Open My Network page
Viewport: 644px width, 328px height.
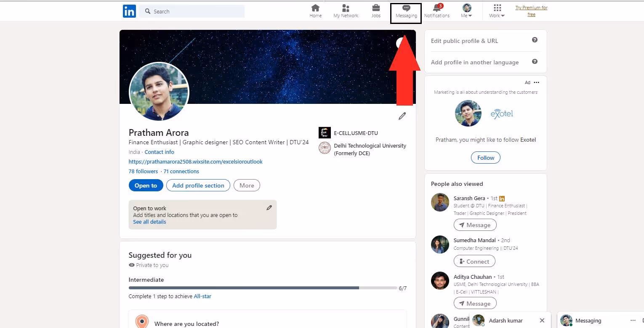click(x=346, y=11)
